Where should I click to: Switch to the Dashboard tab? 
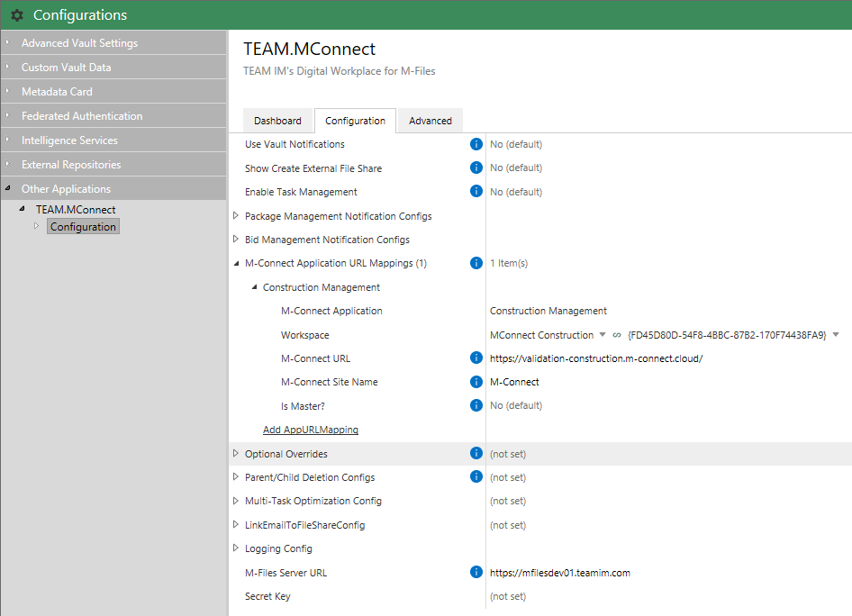(277, 121)
